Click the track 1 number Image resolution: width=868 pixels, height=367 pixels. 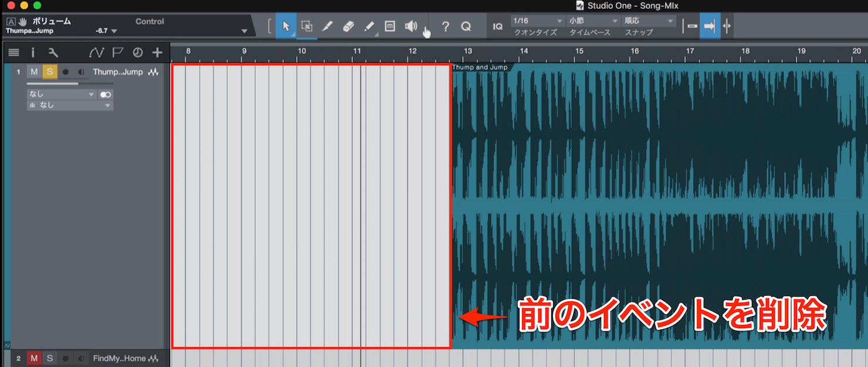pos(18,72)
